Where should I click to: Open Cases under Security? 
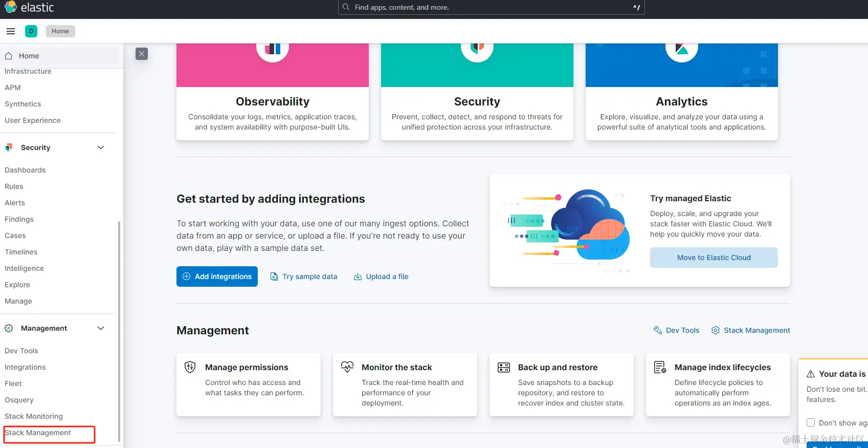click(15, 236)
